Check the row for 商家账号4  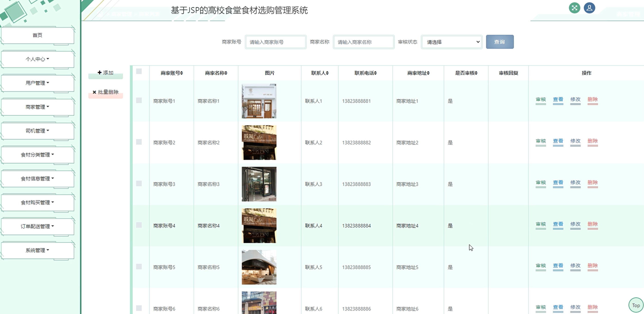click(139, 225)
